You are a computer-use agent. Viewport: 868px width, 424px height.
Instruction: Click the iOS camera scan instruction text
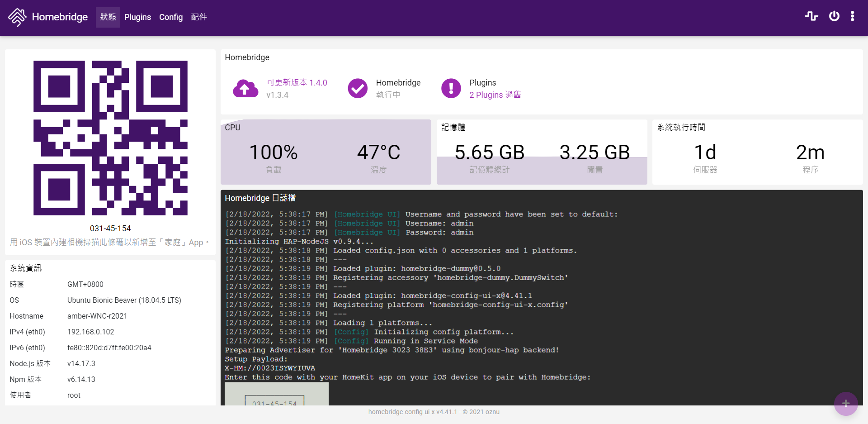(x=110, y=243)
